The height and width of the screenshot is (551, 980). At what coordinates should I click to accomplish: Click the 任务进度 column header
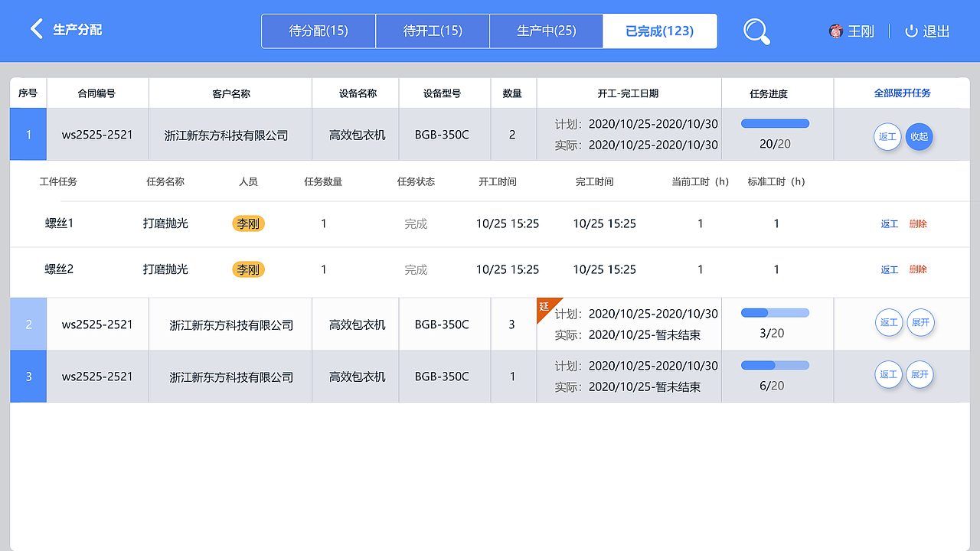point(769,93)
